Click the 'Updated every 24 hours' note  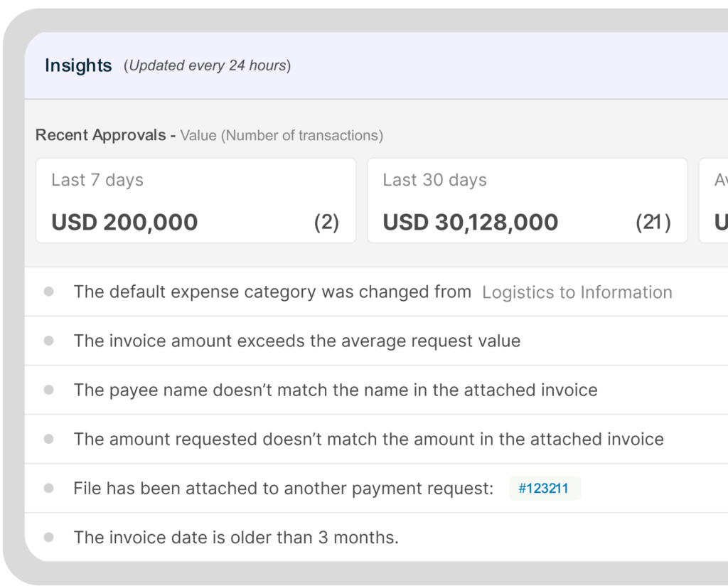207,66
